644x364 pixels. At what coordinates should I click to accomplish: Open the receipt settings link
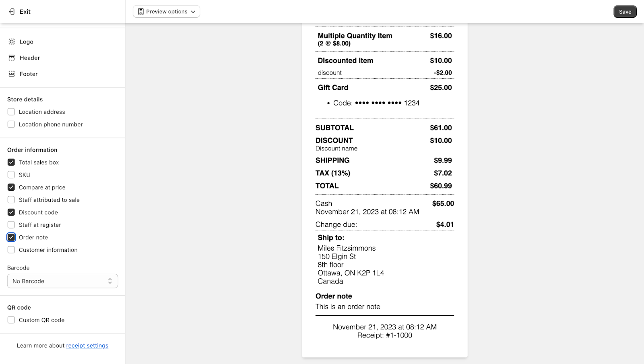point(87,345)
